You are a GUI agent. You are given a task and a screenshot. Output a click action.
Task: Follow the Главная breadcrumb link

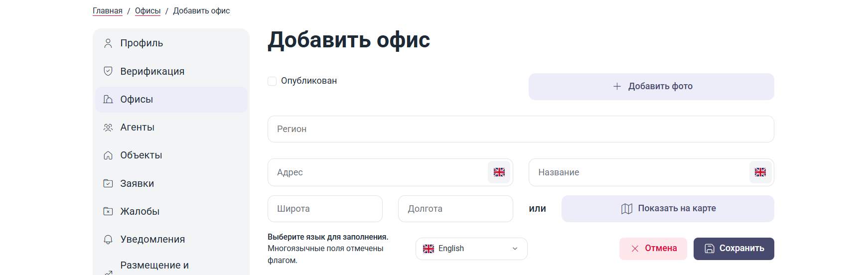pos(108,11)
